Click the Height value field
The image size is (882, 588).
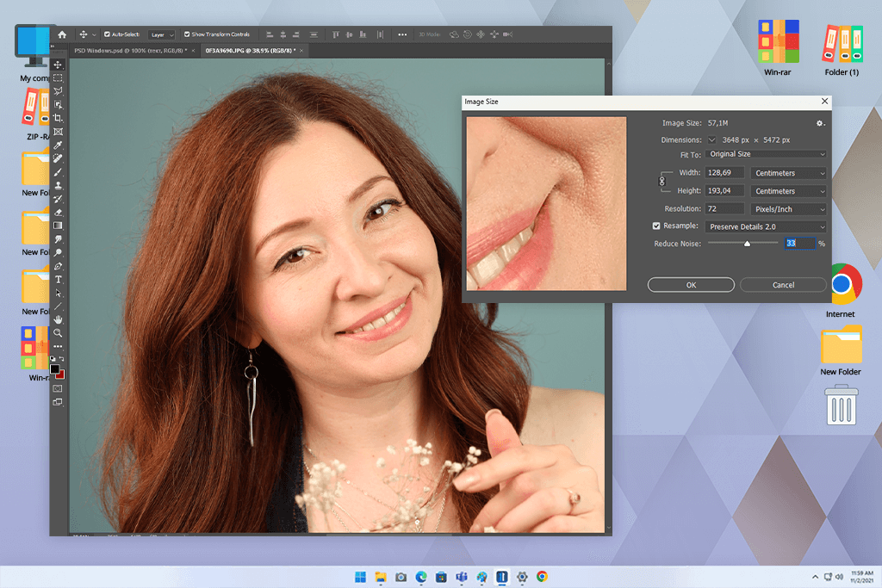[724, 190]
